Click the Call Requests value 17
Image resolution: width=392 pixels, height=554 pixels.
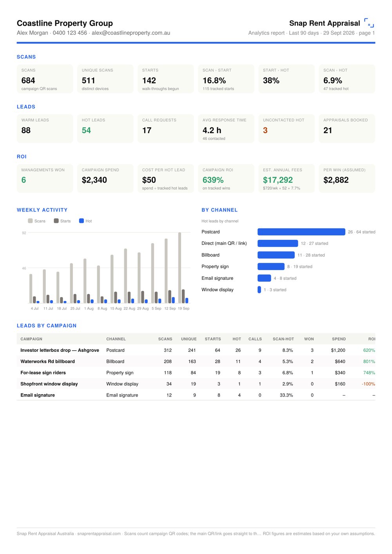pos(147,130)
